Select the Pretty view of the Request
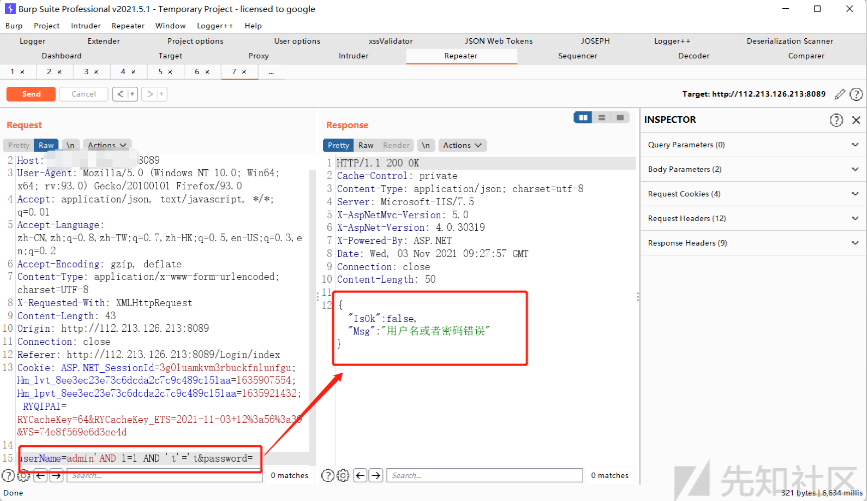Screen dimensions: 867x501 [x=18, y=145]
